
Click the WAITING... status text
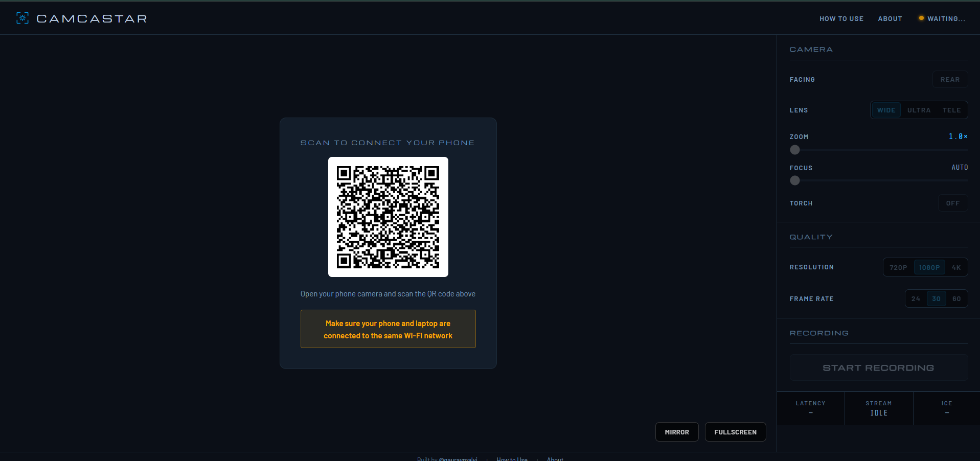(946, 19)
